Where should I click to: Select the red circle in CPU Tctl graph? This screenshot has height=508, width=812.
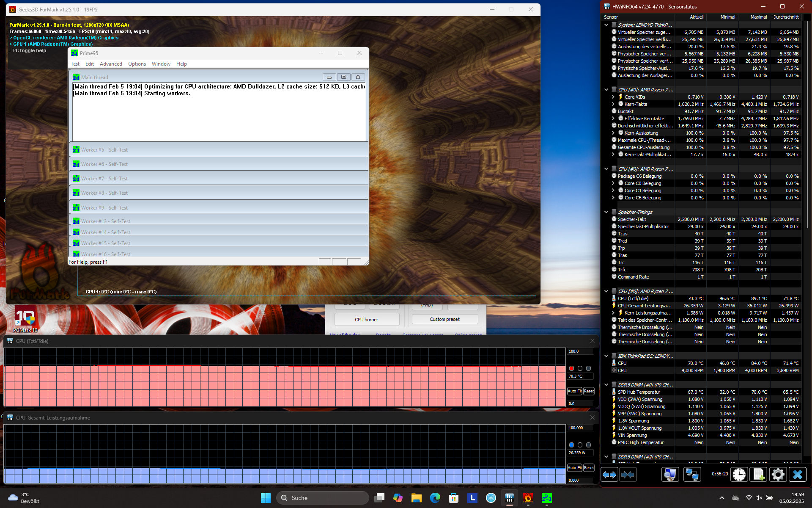[571, 368]
